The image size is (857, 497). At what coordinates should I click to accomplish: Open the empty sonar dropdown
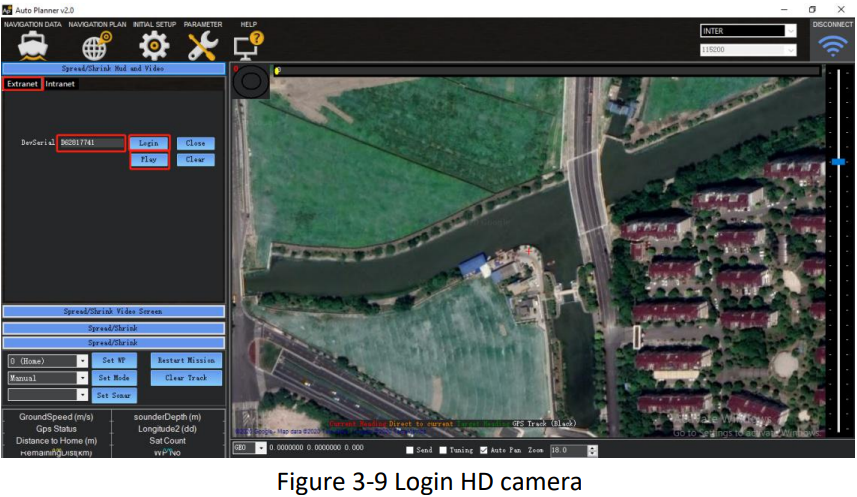click(x=82, y=395)
